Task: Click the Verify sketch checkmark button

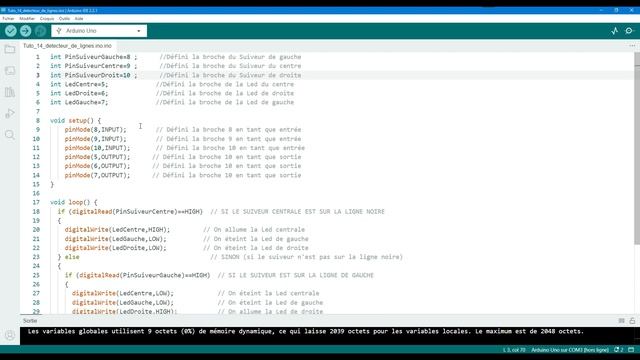Action: click(x=11, y=31)
